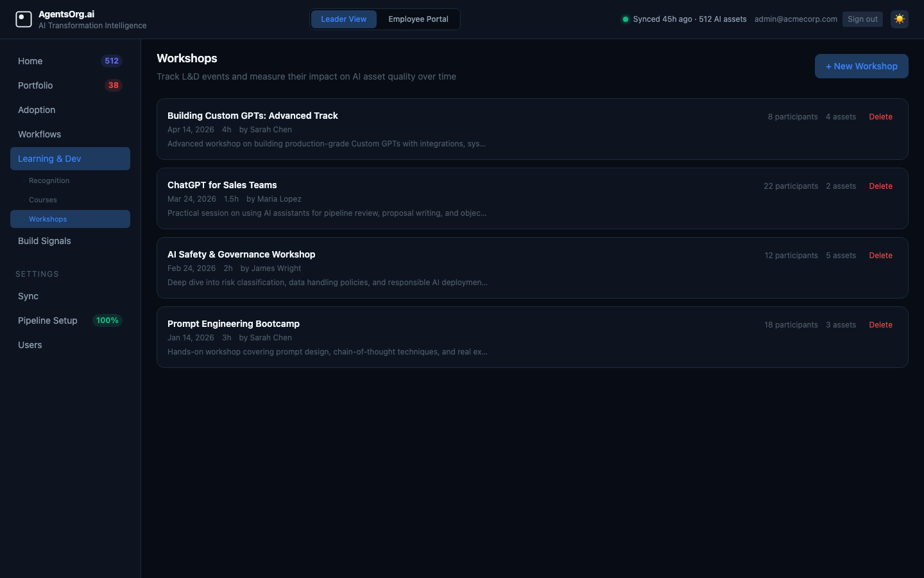Open Pipeline Setup with 100% badge
This screenshot has height=578, width=924.
(48, 320)
